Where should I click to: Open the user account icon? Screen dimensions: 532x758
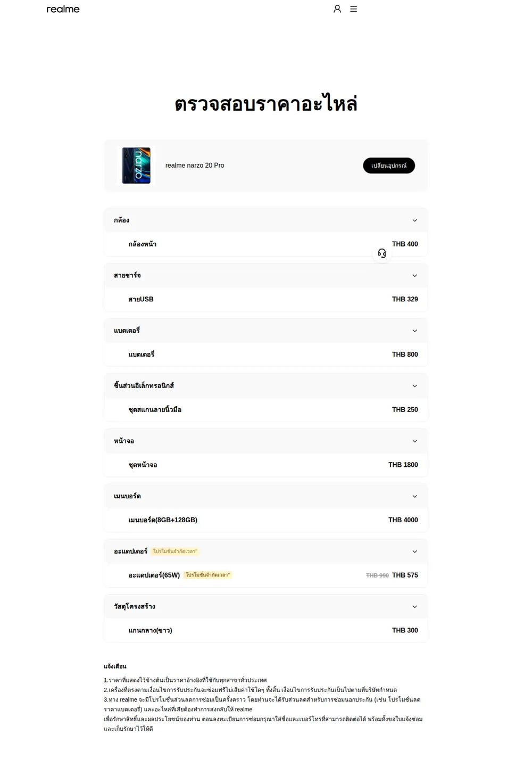point(337,9)
